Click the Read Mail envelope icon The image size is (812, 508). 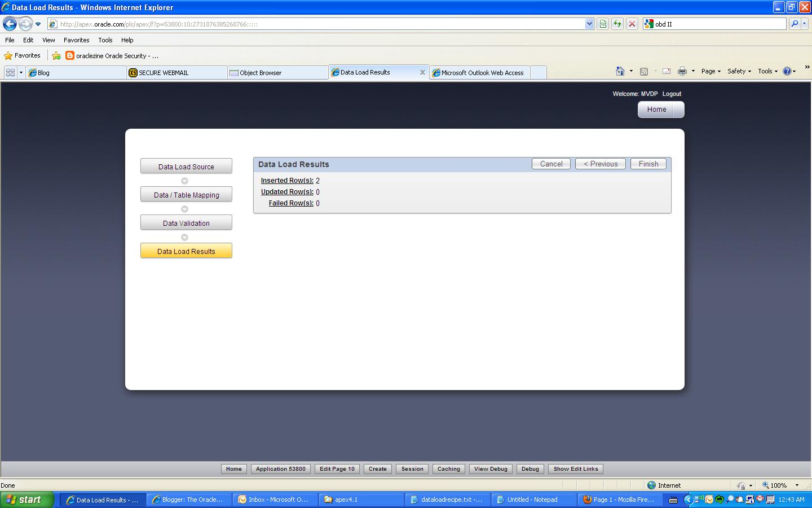tap(667, 71)
